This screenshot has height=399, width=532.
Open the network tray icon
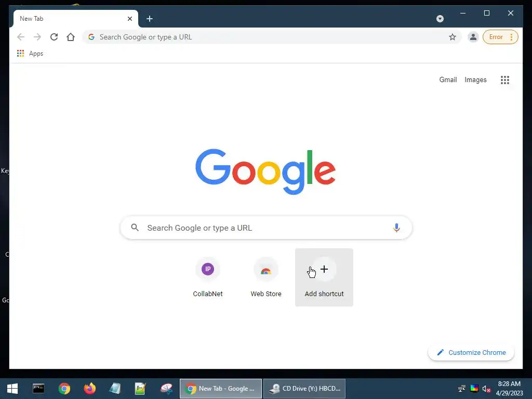(x=461, y=389)
